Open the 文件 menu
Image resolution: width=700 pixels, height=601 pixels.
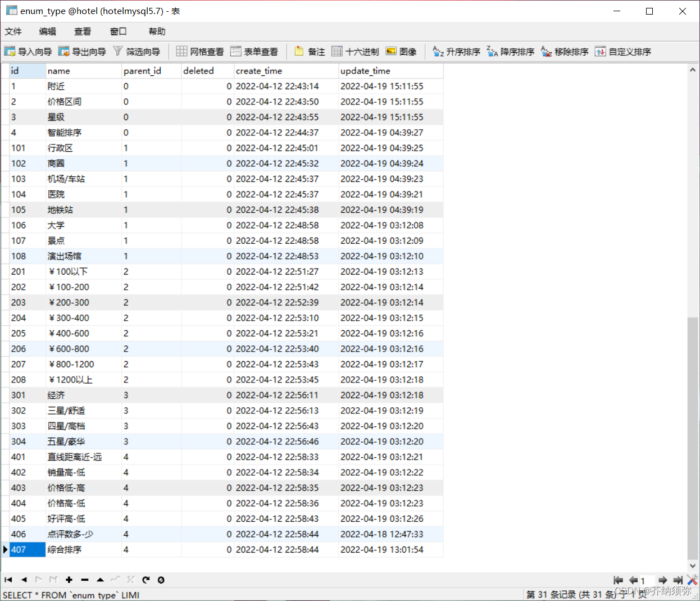point(13,31)
